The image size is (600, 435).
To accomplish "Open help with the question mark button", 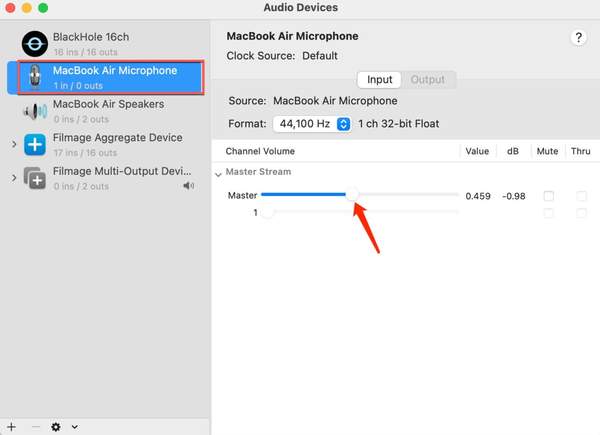I will coord(578,37).
